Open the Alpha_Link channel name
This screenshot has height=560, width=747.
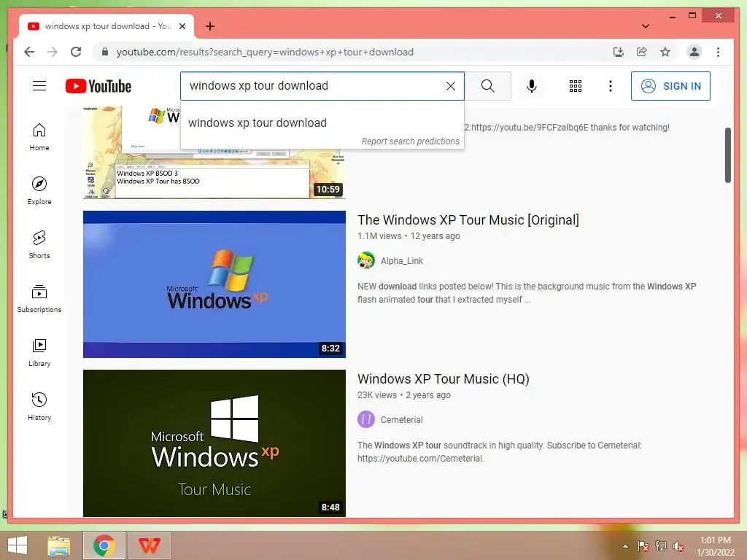402,261
